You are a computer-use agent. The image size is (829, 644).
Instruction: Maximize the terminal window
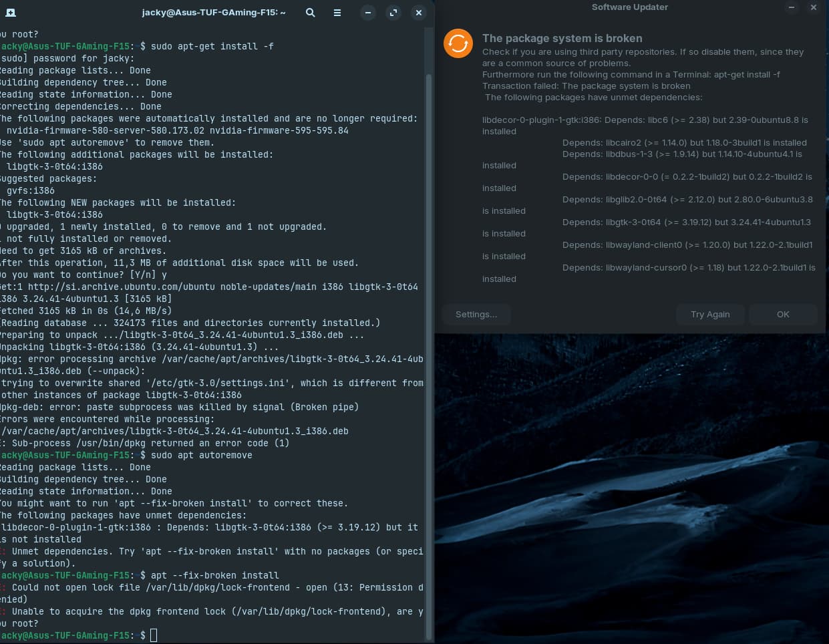tap(393, 13)
